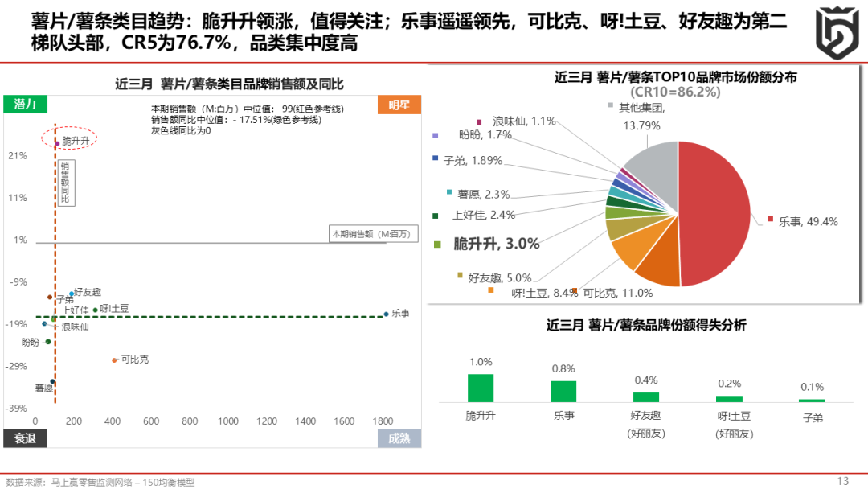This screenshot has width=868, height=489.
Task: Click the 盼盼, 1.7% pie label
Action: click(x=485, y=134)
